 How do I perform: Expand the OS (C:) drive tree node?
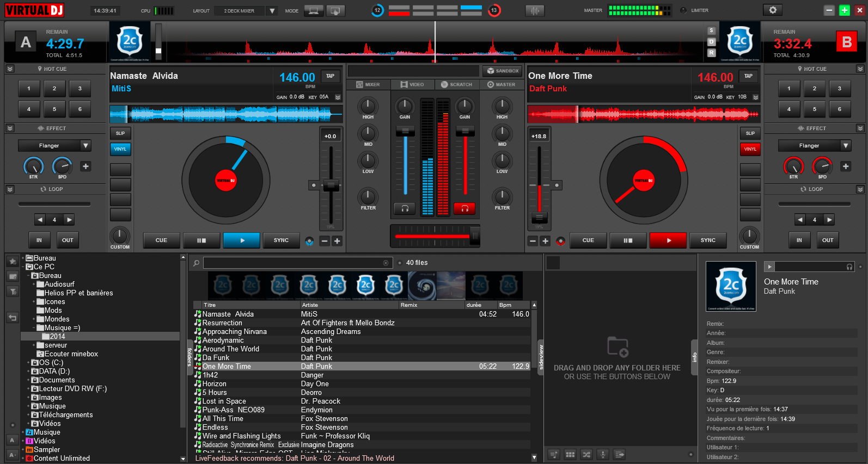coord(28,363)
